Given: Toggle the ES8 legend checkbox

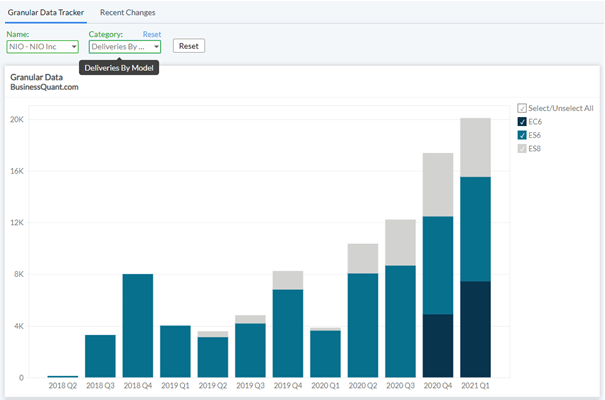Looking at the screenshot, I should point(522,148).
